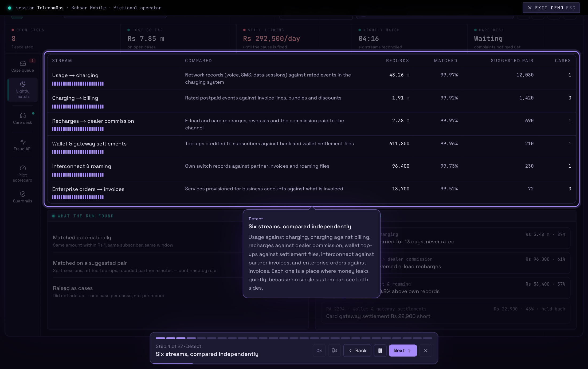Click the Lost So Far Rs 7.85 m
This screenshot has width=588, height=369.
(x=146, y=39)
